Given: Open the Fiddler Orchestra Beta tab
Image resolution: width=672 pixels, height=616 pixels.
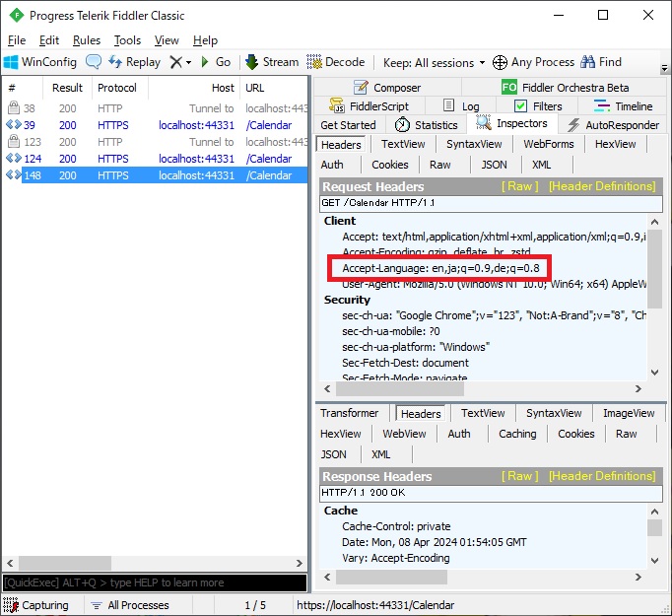Looking at the screenshot, I should 565,88.
